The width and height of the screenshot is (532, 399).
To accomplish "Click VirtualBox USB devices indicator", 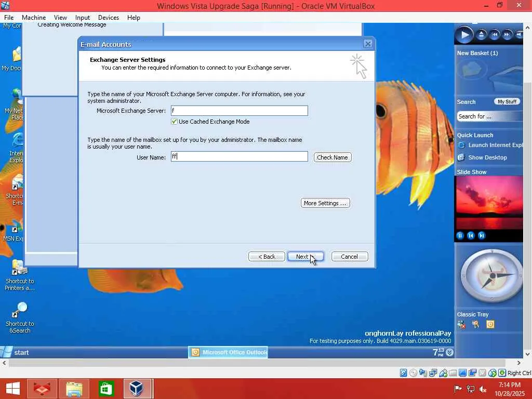I will pos(443,373).
